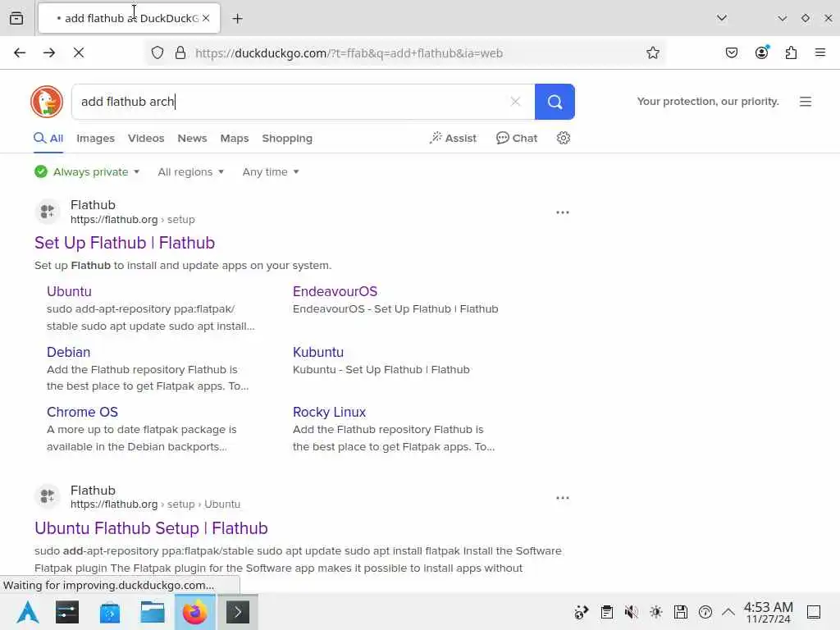Switch to the Videos tab
This screenshot has width=840, height=630.
pos(146,138)
